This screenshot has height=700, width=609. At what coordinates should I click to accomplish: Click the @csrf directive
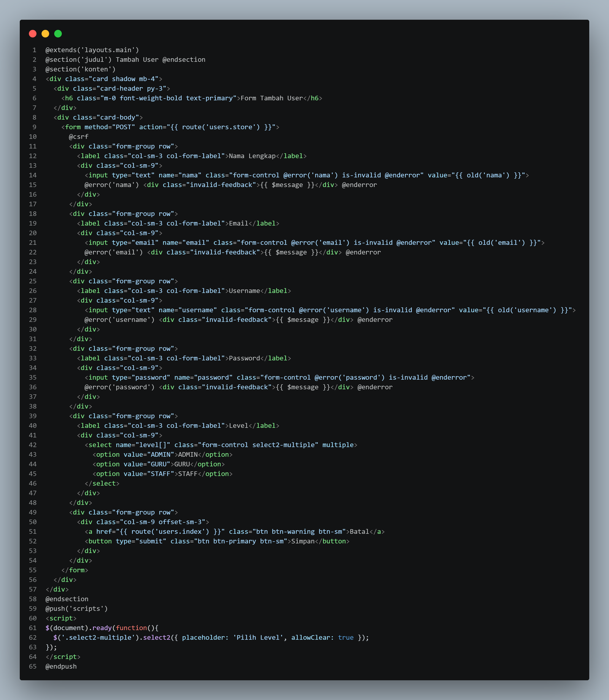[78, 137]
